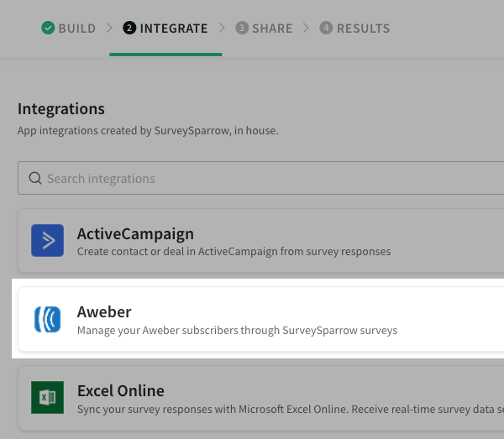This screenshot has height=439, width=504.
Task: Click the number 3 step badge
Action: pos(242,29)
